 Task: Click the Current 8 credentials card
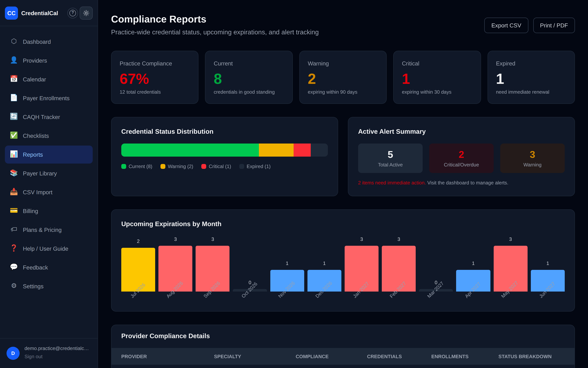249,77
